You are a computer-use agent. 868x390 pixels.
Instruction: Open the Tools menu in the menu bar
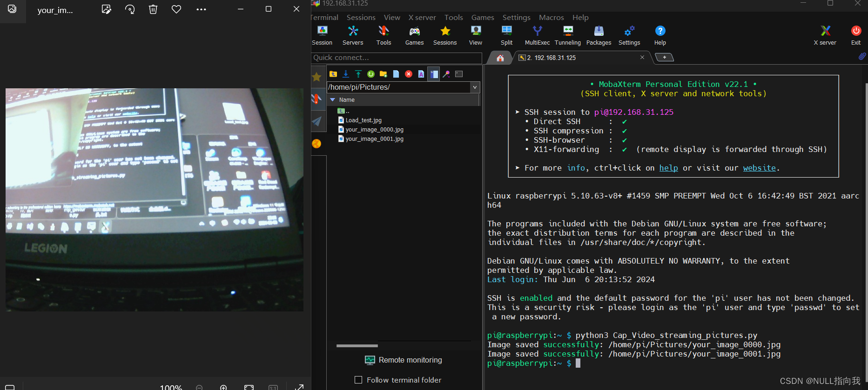(x=454, y=17)
